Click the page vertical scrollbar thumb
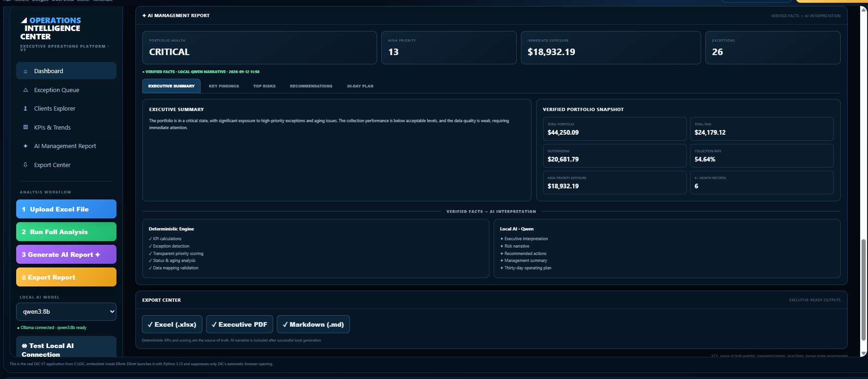The image size is (868, 379). coord(863,290)
